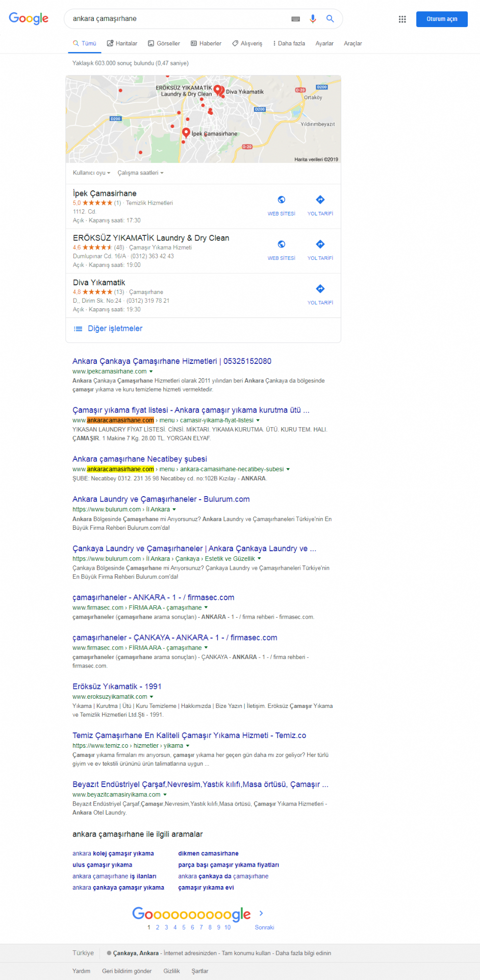The height and width of the screenshot is (980, 480).
Task: Open Şartlar footer link
Action: point(200,971)
